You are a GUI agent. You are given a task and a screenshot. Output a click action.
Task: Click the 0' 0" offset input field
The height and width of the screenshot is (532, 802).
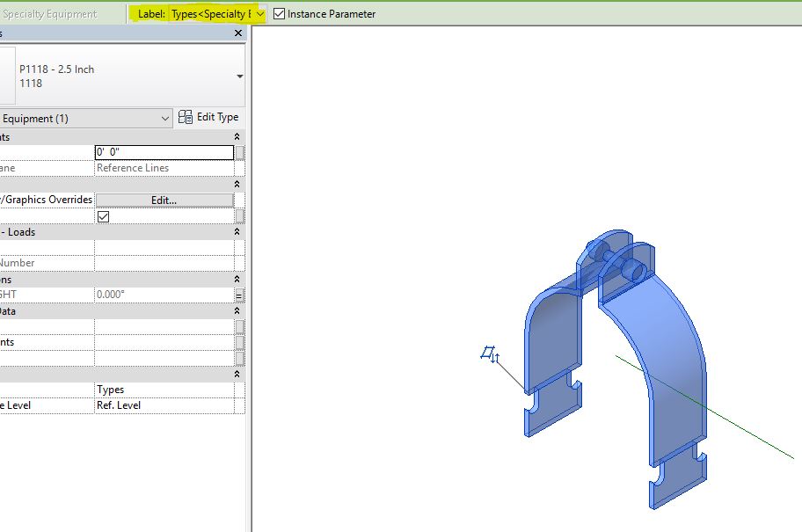(164, 152)
